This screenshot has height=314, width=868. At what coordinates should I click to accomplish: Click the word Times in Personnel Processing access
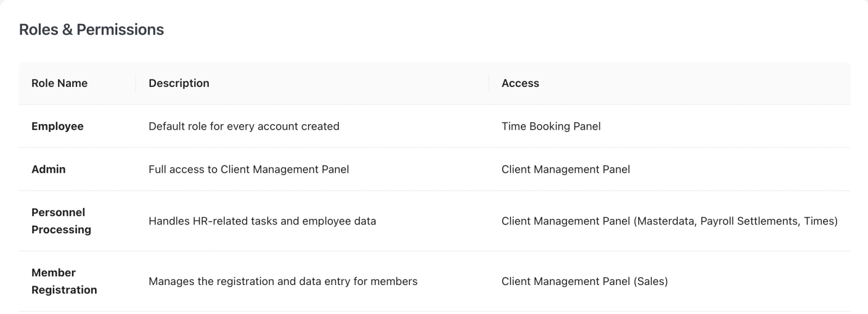click(x=818, y=221)
